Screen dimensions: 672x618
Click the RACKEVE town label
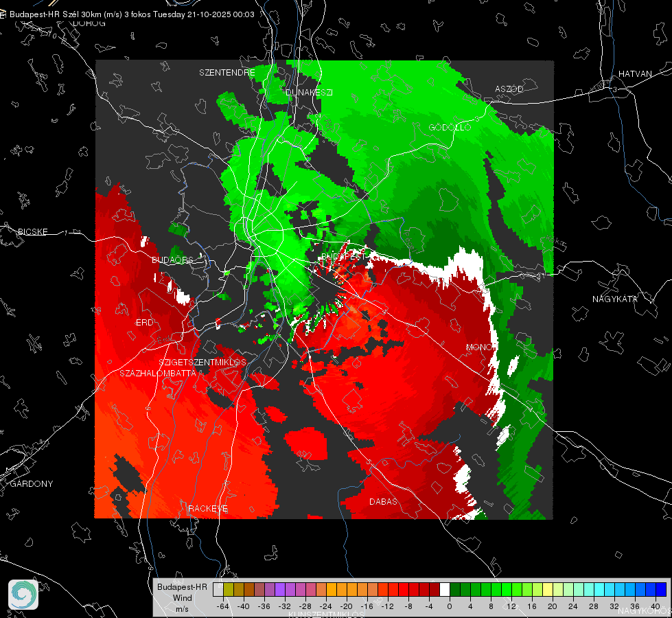point(208,509)
